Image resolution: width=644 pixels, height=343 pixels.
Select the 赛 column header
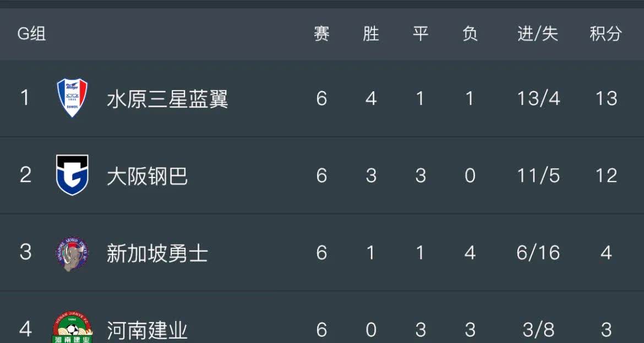point(321,34)
